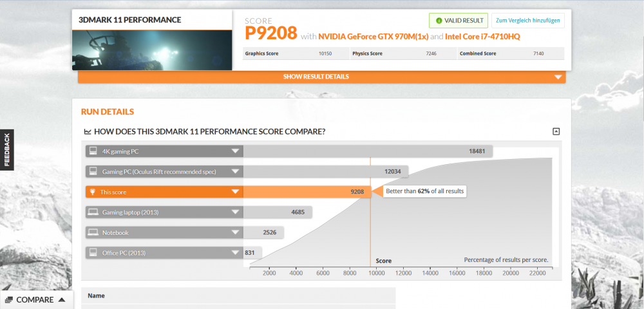Click the Valid Result badge
Screen dimensions: 644x309
point(458,21)
